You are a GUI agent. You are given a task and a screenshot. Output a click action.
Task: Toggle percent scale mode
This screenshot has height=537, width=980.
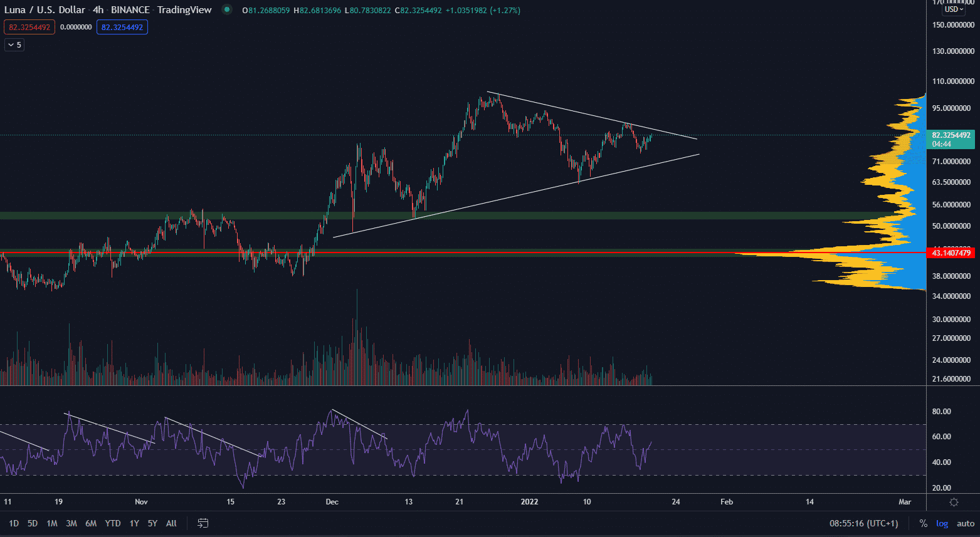[923, 523]
